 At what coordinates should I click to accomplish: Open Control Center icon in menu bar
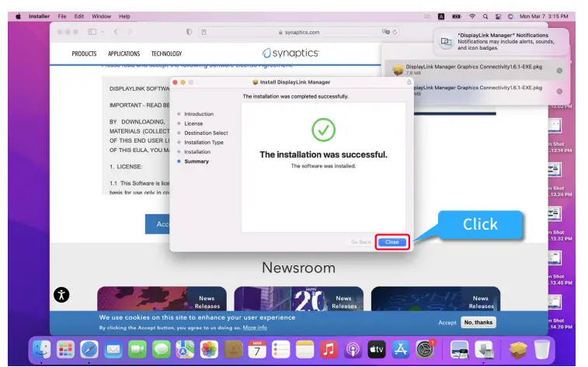click(498, 16)
